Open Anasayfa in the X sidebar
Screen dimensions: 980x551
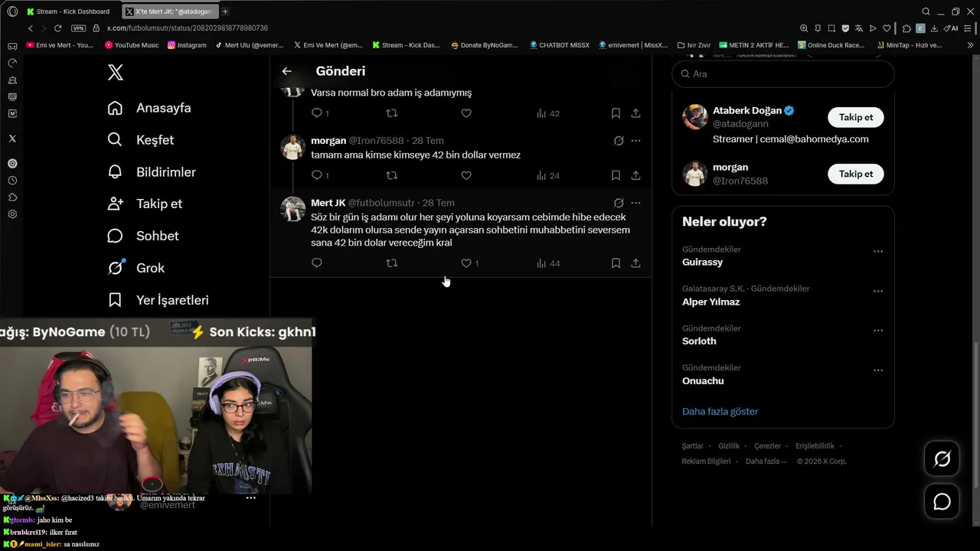[x=149, y=108]
